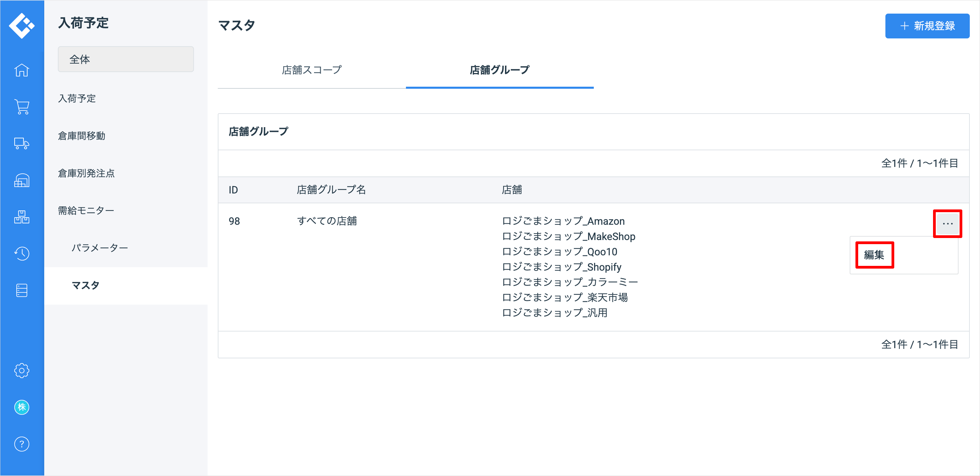Switch to the 店舗スコープ tab
The height and width of the screenshot is (476, 980).
[x=312, y=70]
